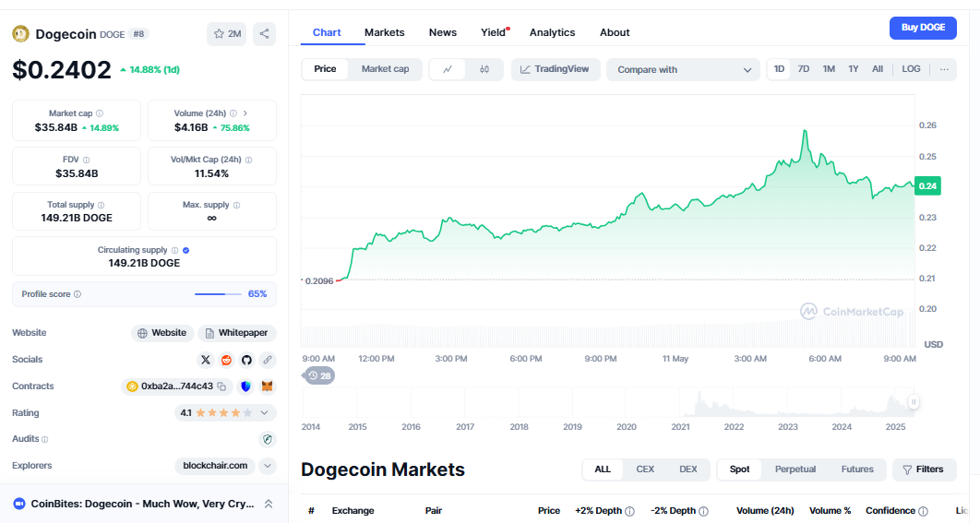Click the verified circulating supply badge
Image resolution: width=980 pixels, height=523 pixels.
tap(186, 250)
